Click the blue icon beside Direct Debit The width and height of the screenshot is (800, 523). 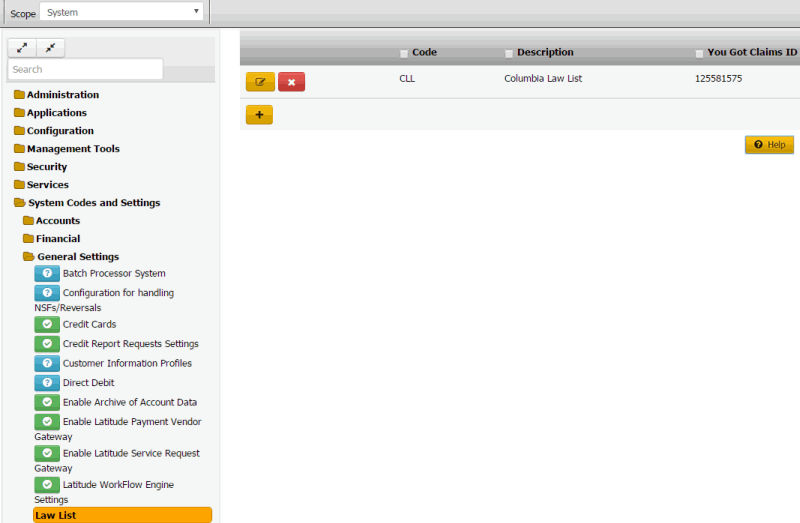(47, 382)
